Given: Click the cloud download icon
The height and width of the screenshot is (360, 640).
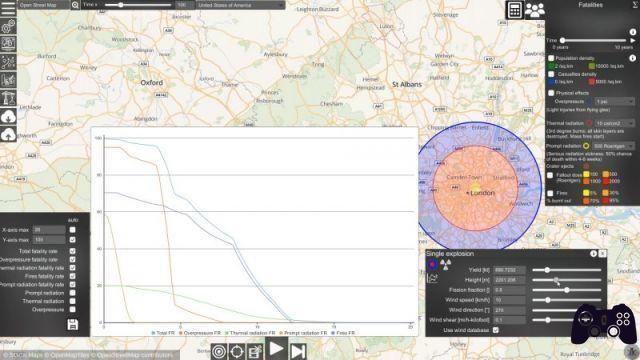Looking at the screenshot, I should [x=8, y=118].
